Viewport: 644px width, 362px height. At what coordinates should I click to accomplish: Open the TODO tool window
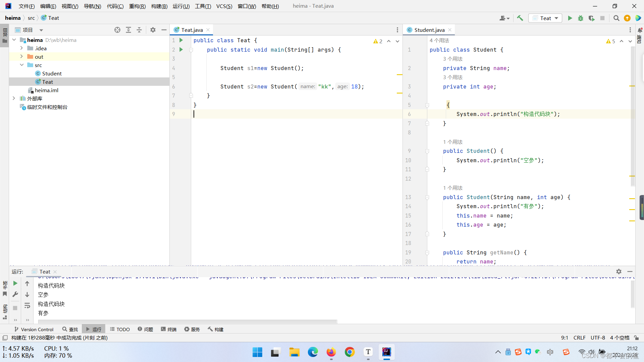(x=120, y=329)
